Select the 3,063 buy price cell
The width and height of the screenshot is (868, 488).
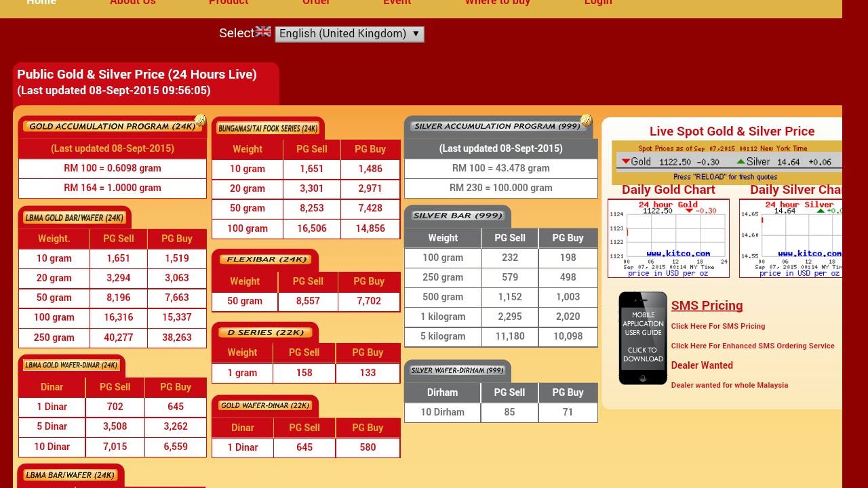pyautogui.click(x=177, y=278)
